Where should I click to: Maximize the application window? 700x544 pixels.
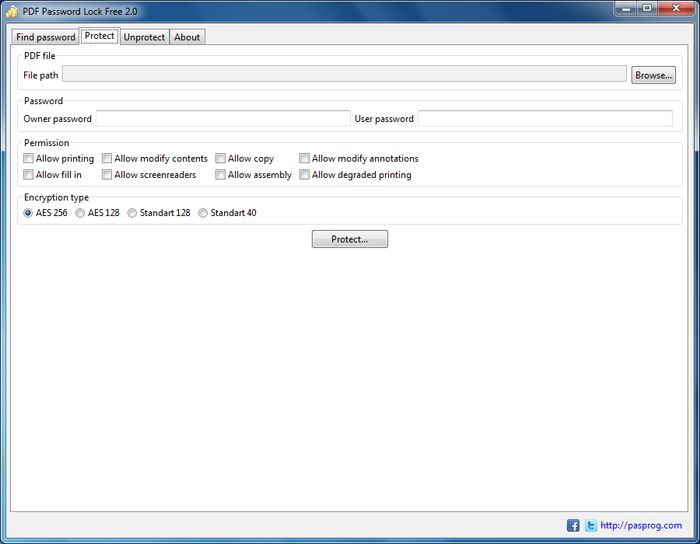(x=647, y=8)
